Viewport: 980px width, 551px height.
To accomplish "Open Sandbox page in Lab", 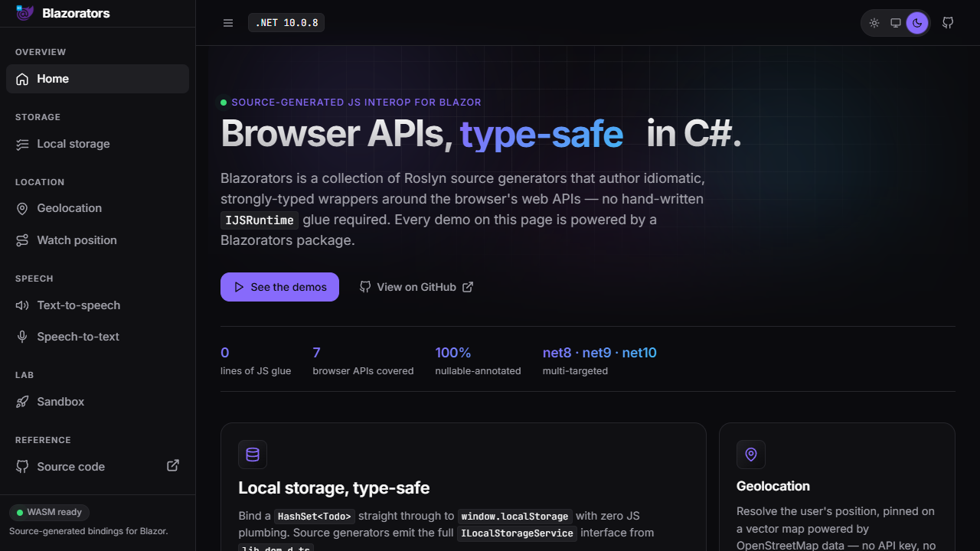I will 97,402.
